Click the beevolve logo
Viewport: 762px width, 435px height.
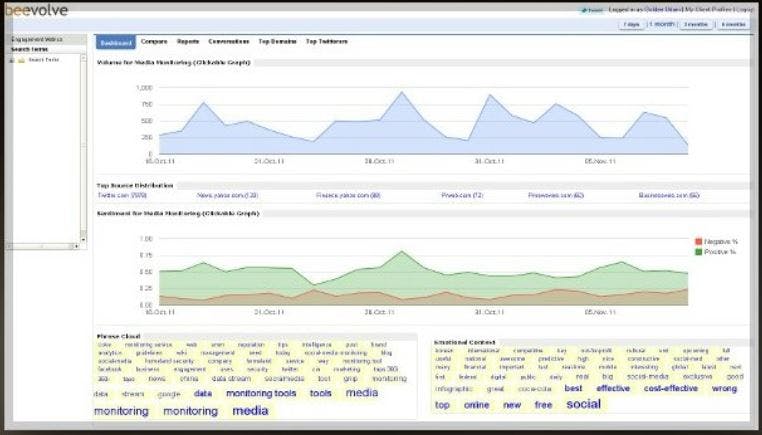37,10
